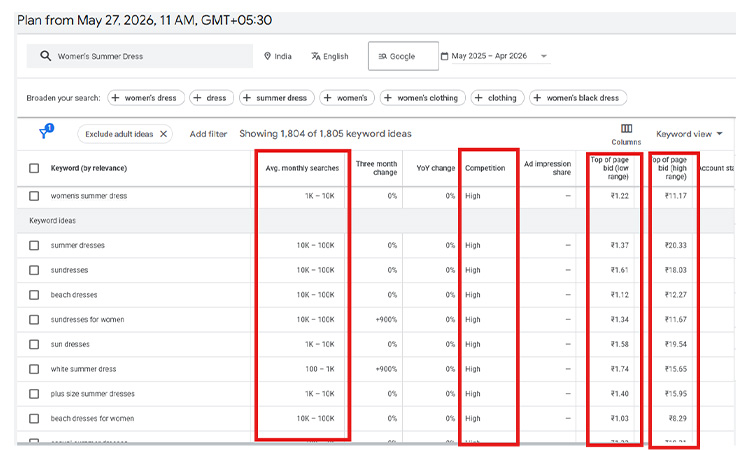
Task: Check the beach dresses for women row
Action: tap(34, 418)
